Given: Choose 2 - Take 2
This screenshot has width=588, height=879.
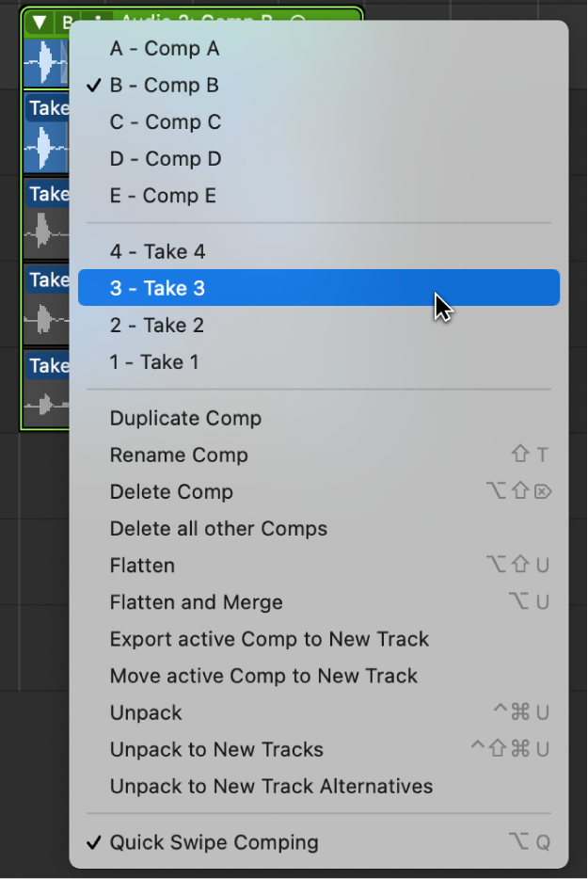Looking at the screenshot, I should click(x=157, y=326).
